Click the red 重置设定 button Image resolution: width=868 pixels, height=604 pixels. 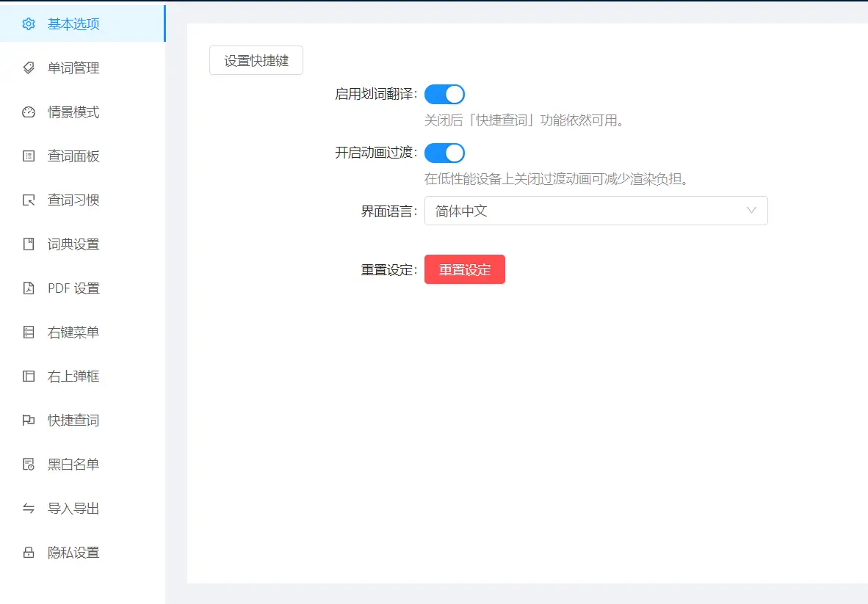point(465,269)
